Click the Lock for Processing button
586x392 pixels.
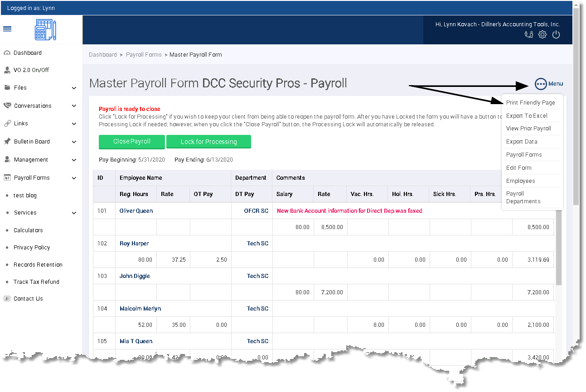pyautogui.click(x=208, y=142)
